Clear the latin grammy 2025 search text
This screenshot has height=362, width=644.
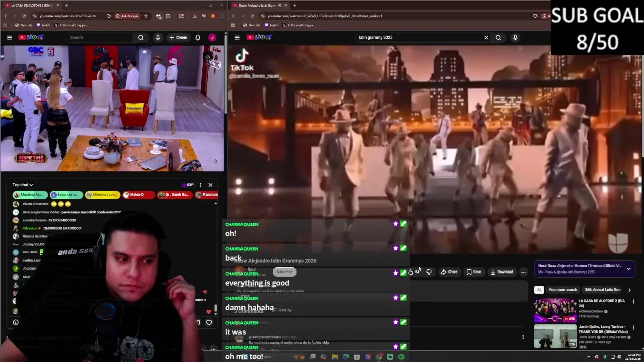click(x=486, y=37)
